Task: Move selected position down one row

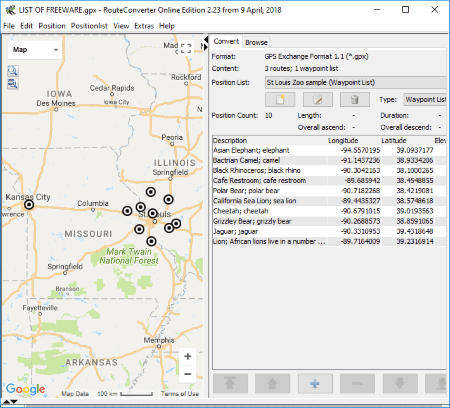Action: pyautogui.click(x=400, y=384)
